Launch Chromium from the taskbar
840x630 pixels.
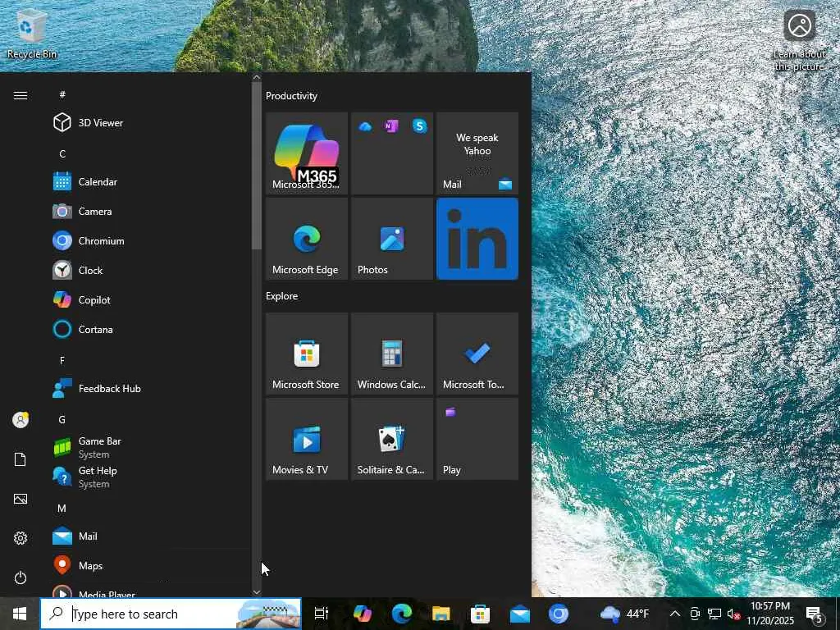559,614
